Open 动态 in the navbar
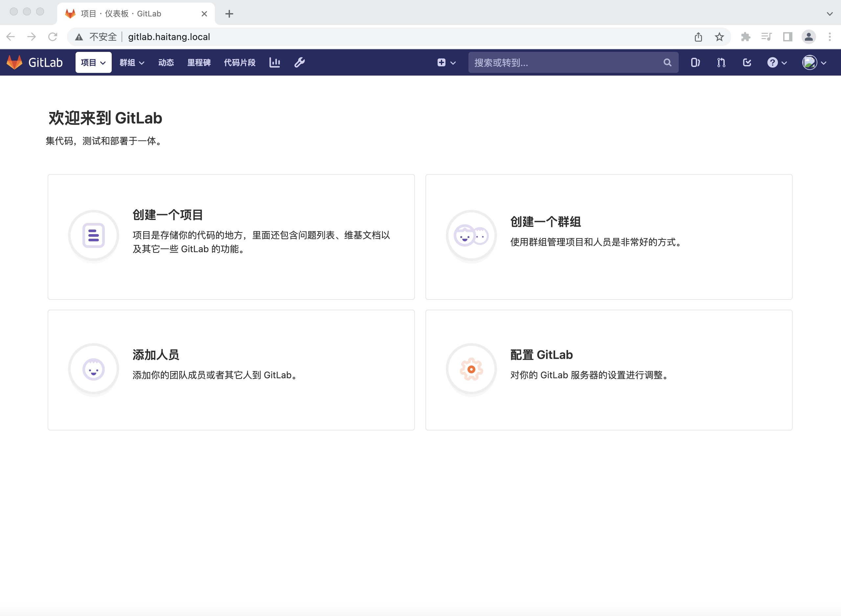The width and height of the screenshot is (841, 616). point(166,62)
